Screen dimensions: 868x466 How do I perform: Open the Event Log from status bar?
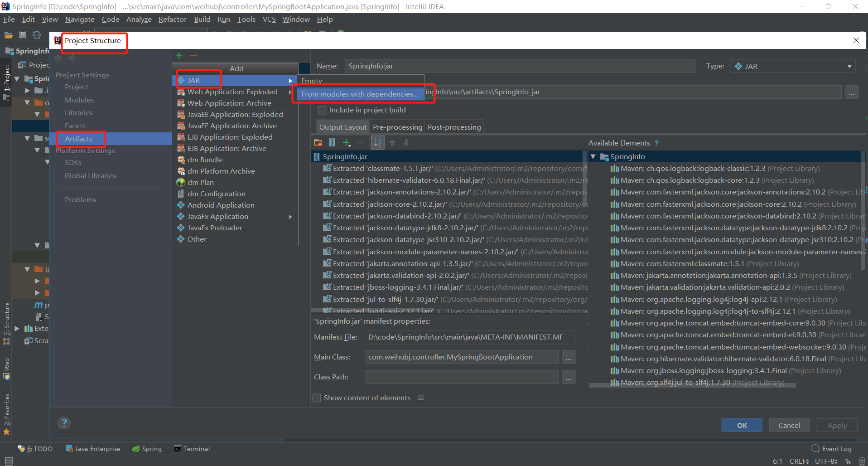coord(831,449)
